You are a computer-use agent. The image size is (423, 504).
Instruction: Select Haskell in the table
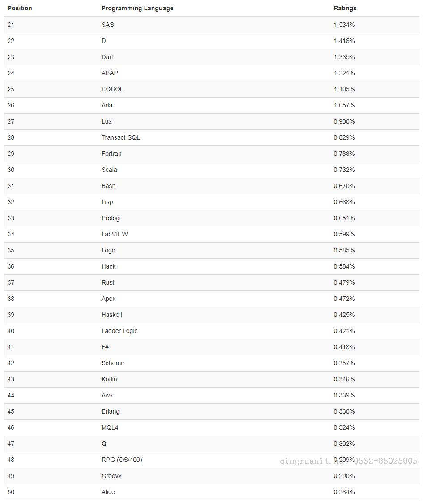point(111,315)
